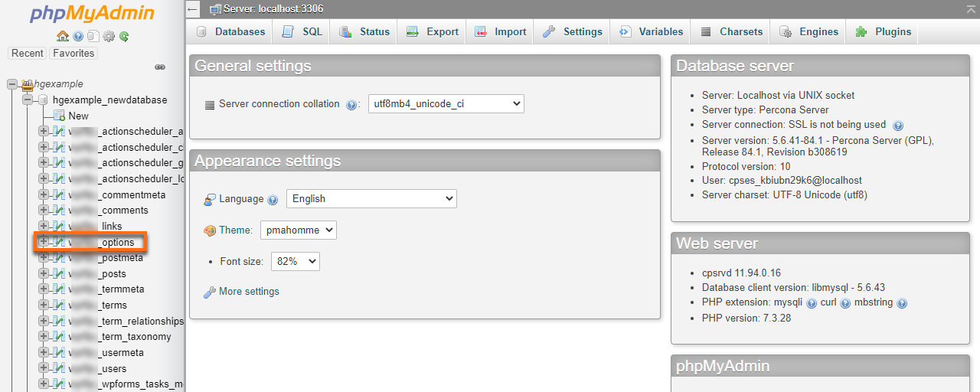Click User: cpses_kbiubn29k6@localhost text
The image size is (980, 392).
point(782,181)
